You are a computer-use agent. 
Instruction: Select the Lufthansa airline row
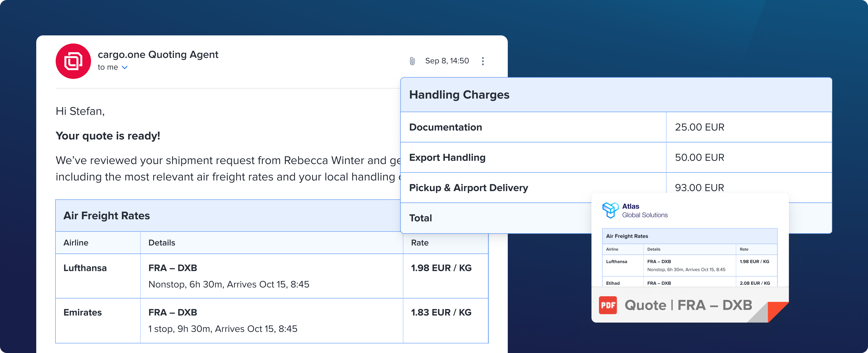pos(85,268)
